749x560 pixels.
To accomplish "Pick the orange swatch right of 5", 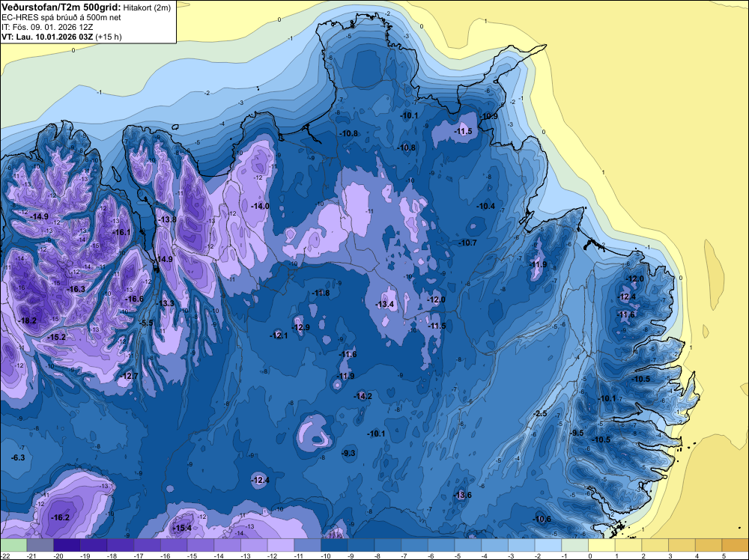I will (x=736, y=545).
